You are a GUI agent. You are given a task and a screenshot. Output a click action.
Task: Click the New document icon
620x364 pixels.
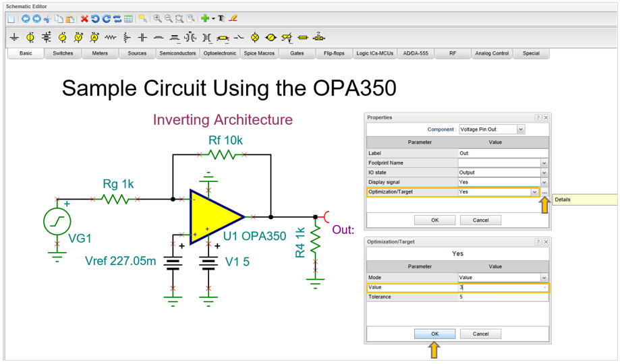tap(11, 19)
